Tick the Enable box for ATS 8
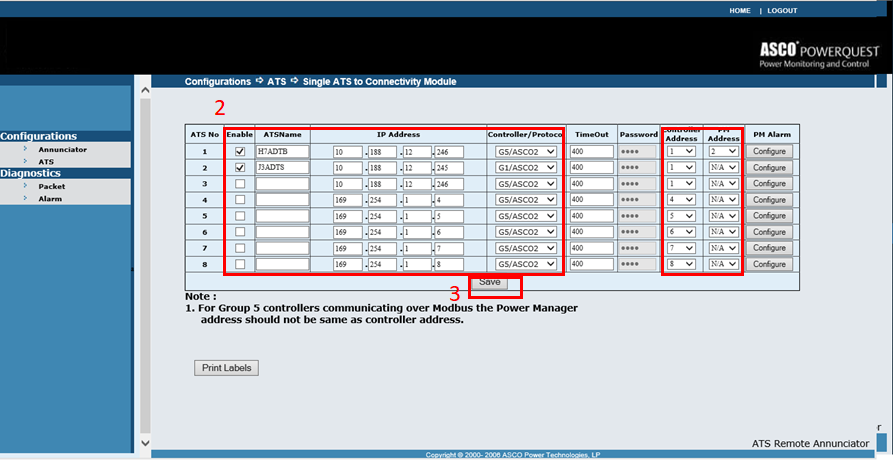The image size is (893, 460). [x=240, y=264]
